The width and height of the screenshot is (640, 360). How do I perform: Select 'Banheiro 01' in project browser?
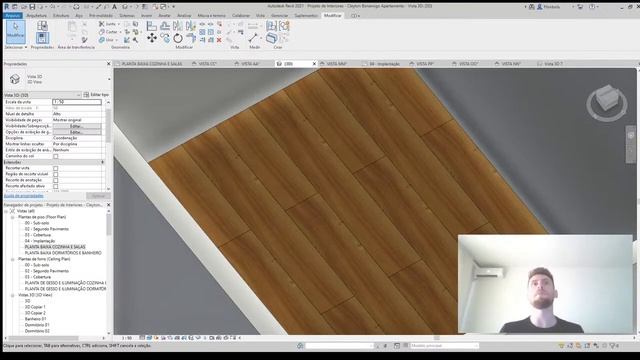(x=36, y=319)
